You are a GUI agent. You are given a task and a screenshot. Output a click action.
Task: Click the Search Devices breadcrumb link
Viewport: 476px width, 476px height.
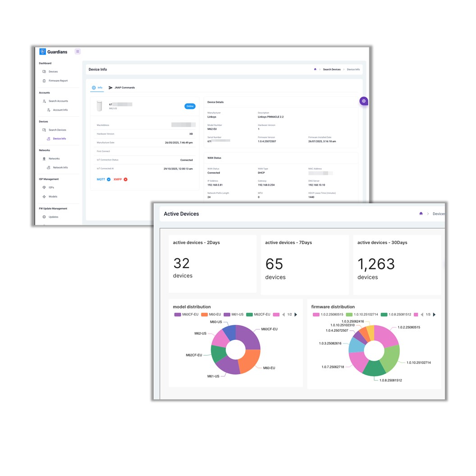pos(331,69)
